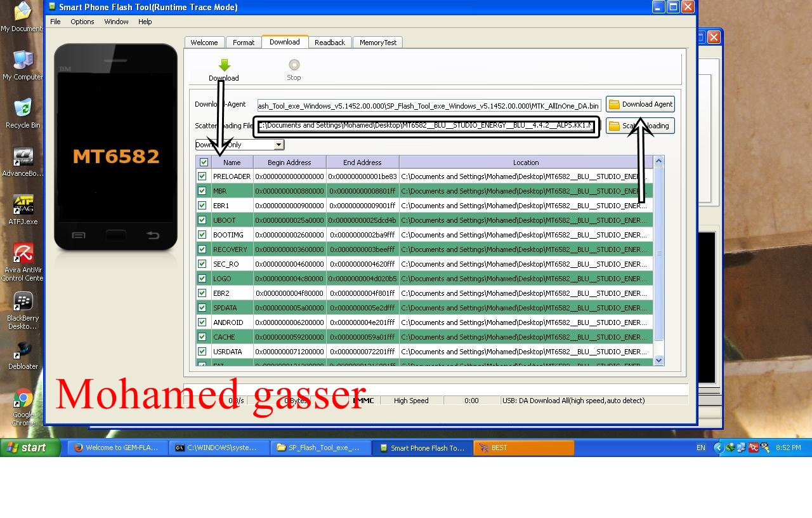Switch to BEST taskbar item
812x518 pixels.
tap(523, 448)
